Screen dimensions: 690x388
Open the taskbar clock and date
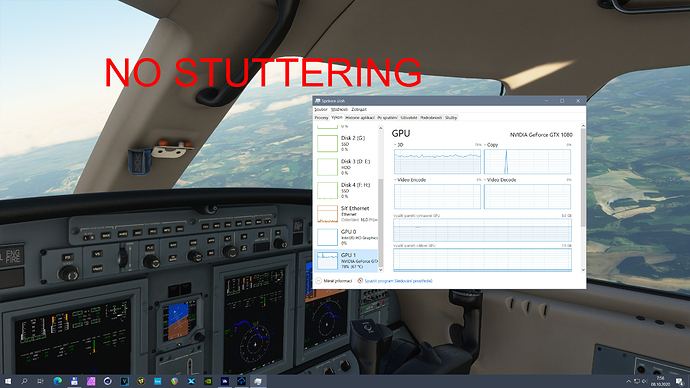(x=660, y=381)
